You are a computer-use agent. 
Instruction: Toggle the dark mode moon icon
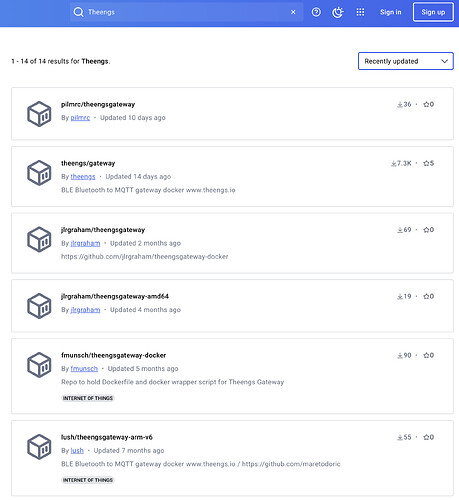[338, 12]
